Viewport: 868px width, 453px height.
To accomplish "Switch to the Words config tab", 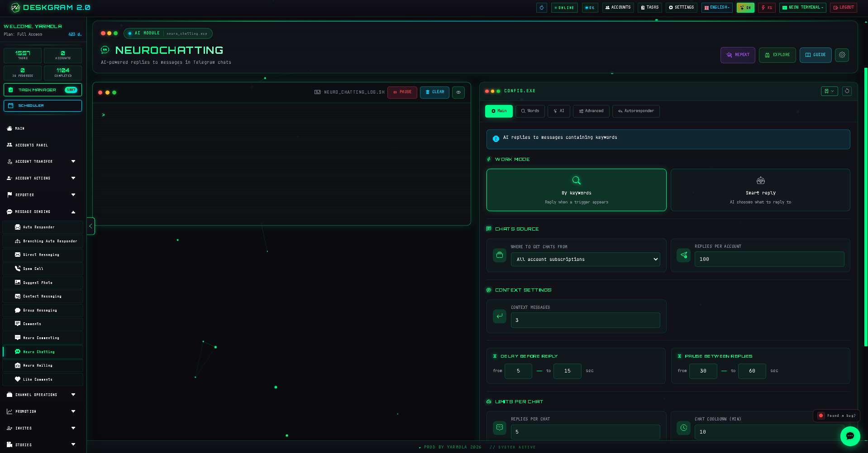I will (530, 111).
